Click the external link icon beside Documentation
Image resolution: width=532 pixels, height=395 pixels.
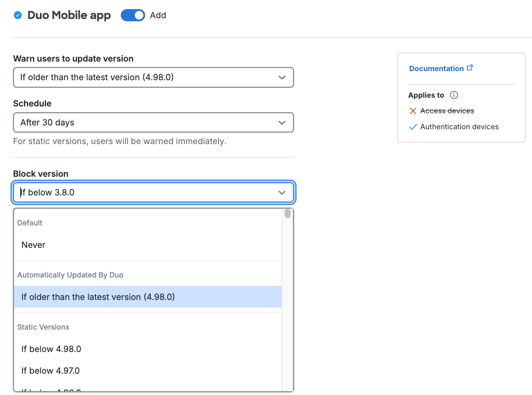tap(470, 68)
